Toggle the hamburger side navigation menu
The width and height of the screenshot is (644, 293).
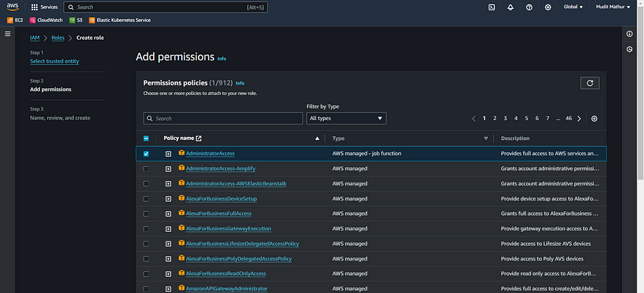pos(7,34)
